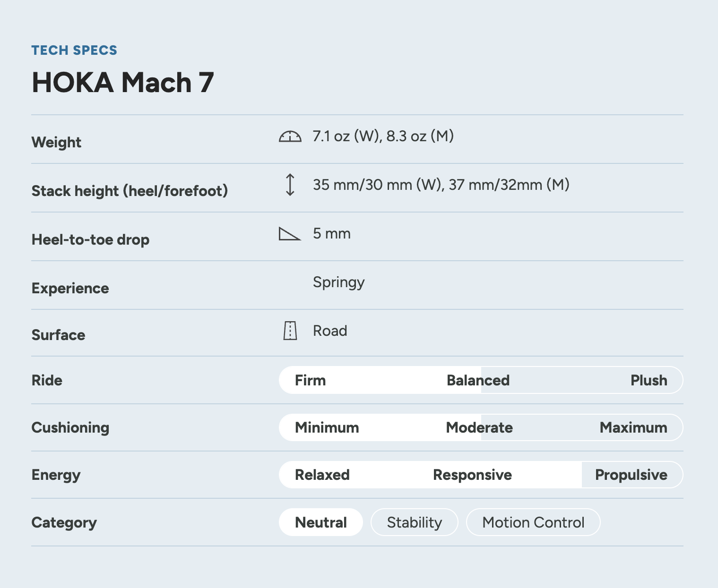Click the Springy experience value
This screenshot has height=588, width=718.
pyautogui.click(x=338, y=282)
